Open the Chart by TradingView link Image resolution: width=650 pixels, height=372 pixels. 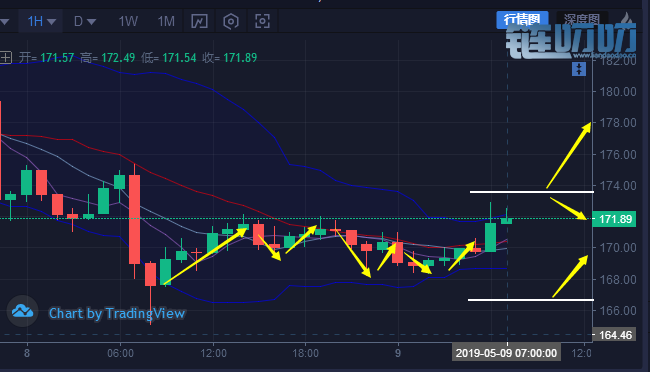(117, 313)
